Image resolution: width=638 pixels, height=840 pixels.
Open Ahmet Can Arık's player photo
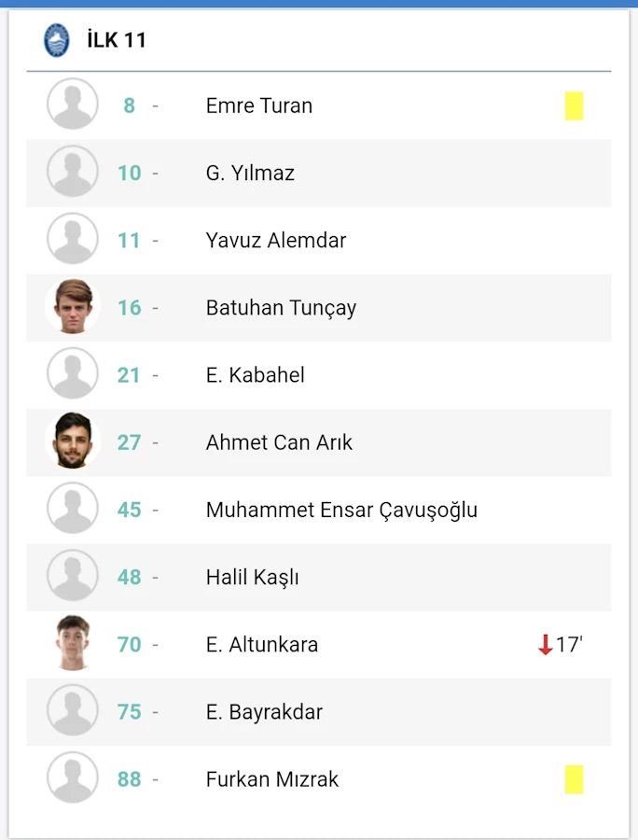(x=73, y=441)
